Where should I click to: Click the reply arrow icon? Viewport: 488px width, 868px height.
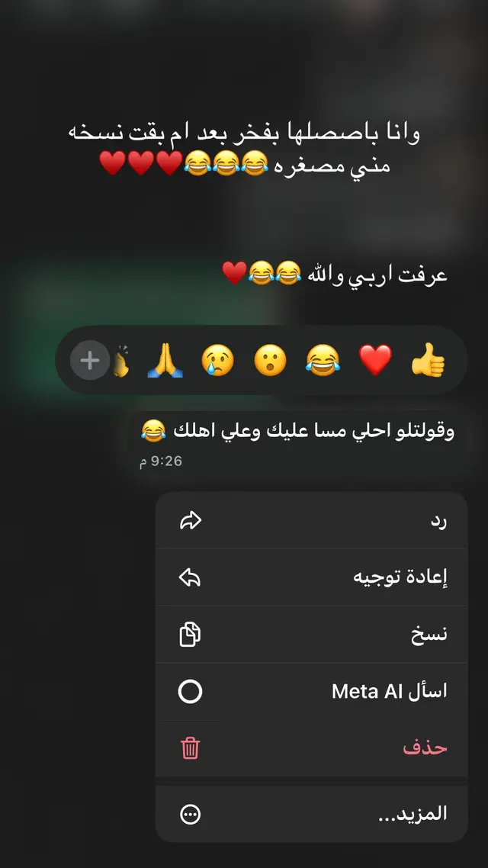coord(191,521)
